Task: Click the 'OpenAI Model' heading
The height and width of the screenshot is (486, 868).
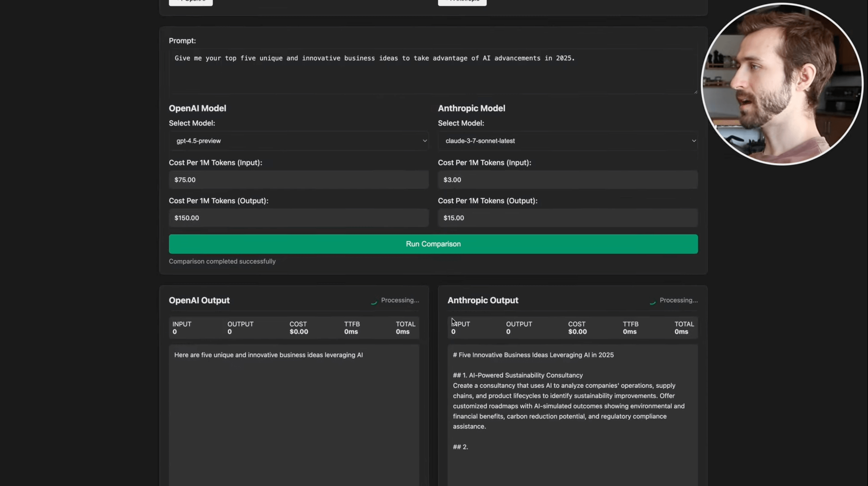Action: click(197, 108)
